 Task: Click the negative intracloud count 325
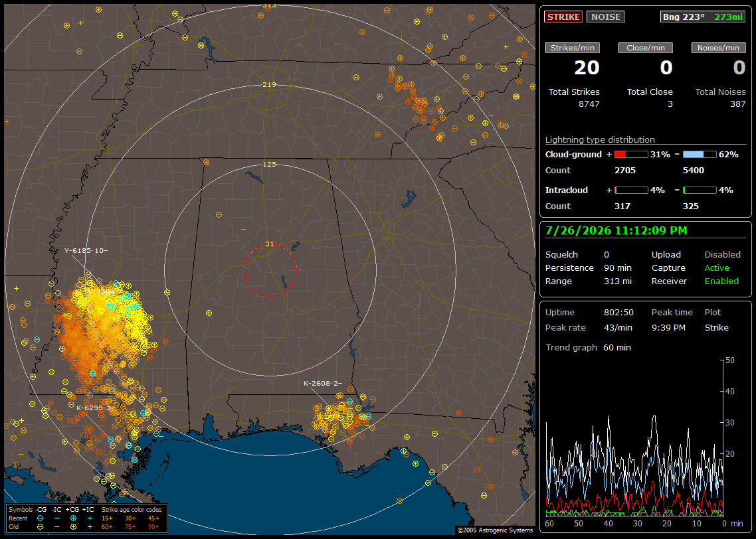pos(691,206)
